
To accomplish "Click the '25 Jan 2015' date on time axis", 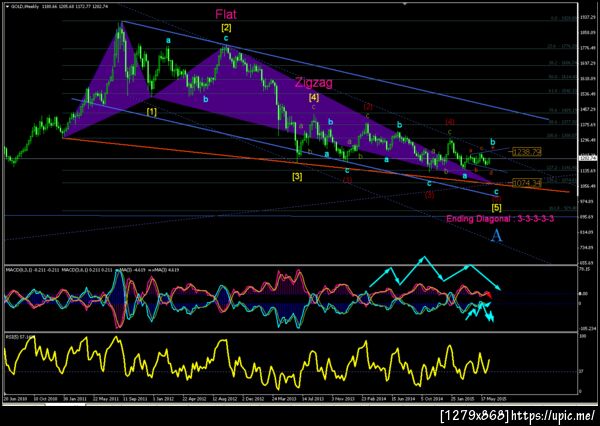I will pos(464,399).
